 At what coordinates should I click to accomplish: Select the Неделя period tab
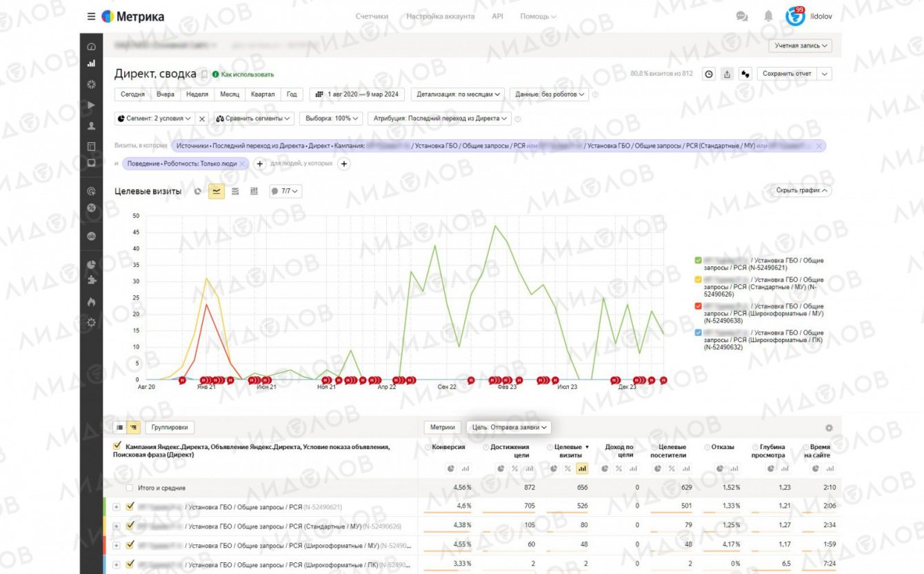[x=197, y=94]
